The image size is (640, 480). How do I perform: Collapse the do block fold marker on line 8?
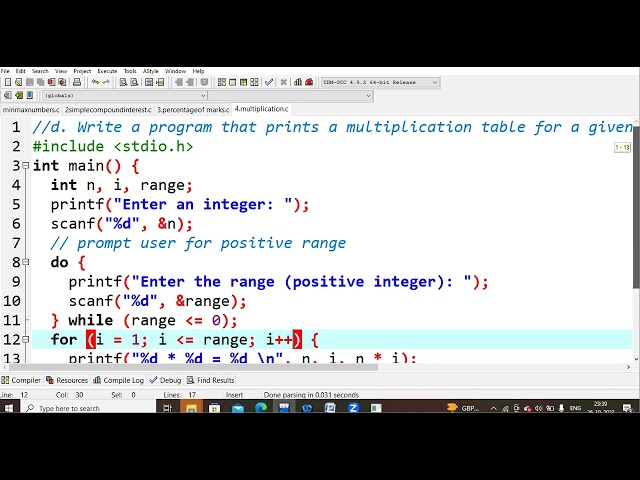(26, 262)
